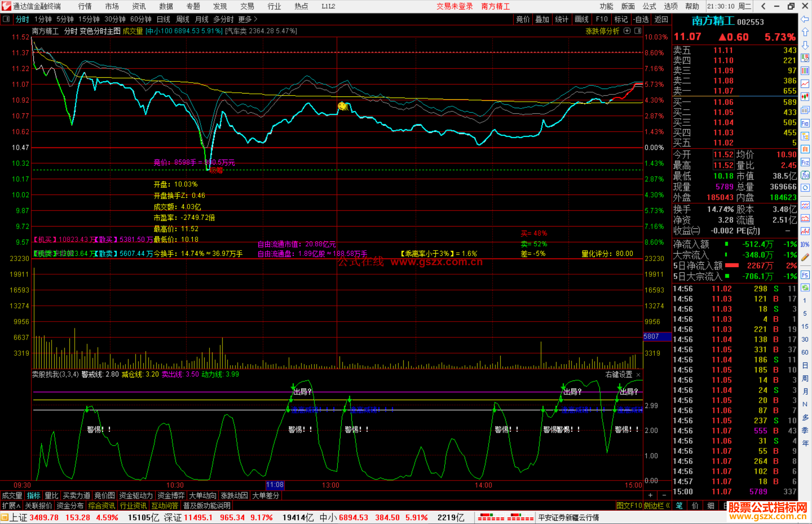Switch to daily 日 period in sidebar
Screen dimensions: 812x524
805,365
